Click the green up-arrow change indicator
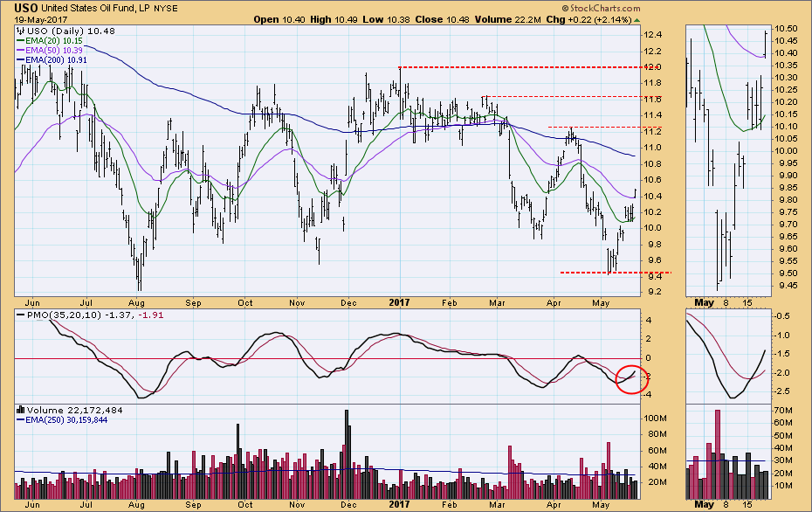This screenshot has height=512, width=812. [637, 20]
